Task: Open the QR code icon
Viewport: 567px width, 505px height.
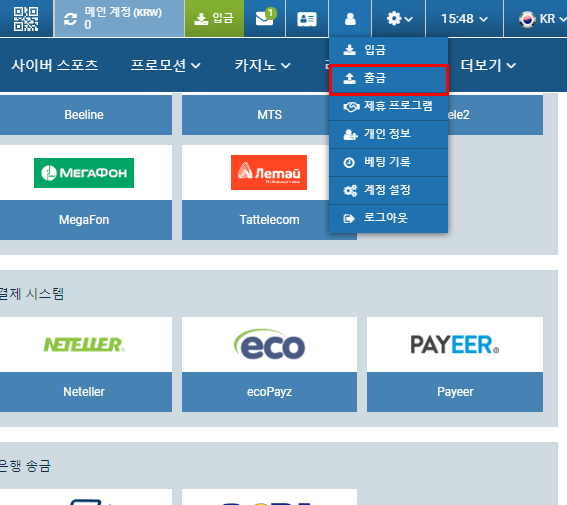Action: (26, 19)
